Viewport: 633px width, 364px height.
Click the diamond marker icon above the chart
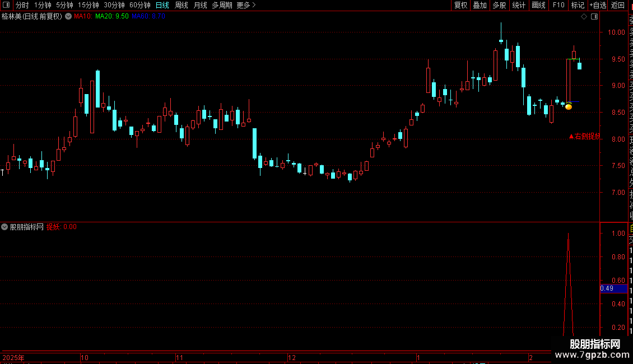tap(584, 17)
